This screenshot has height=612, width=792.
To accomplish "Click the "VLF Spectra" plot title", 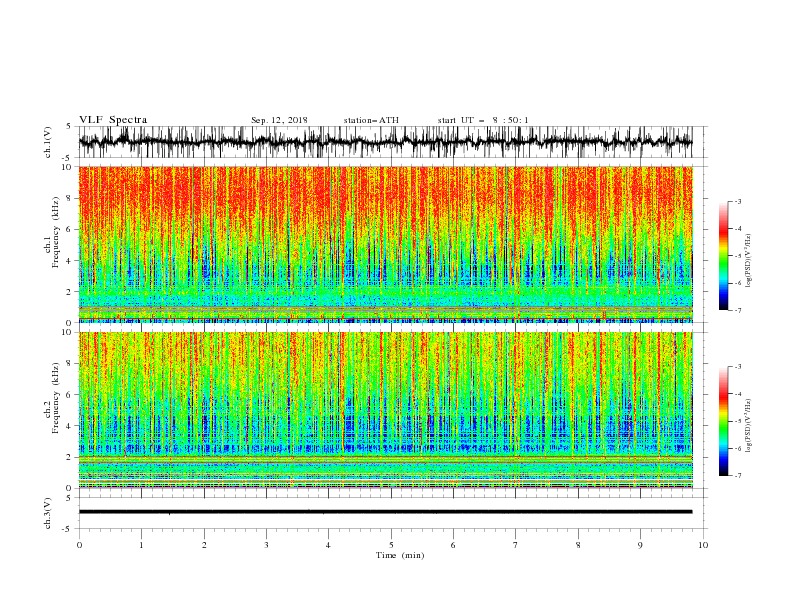I will [x=113, y=120].
